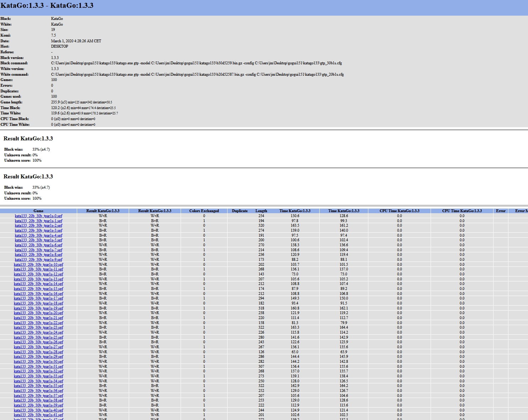Open game file tpar1s-1.sgf link
528x420 pixels.
coord(38,221)
